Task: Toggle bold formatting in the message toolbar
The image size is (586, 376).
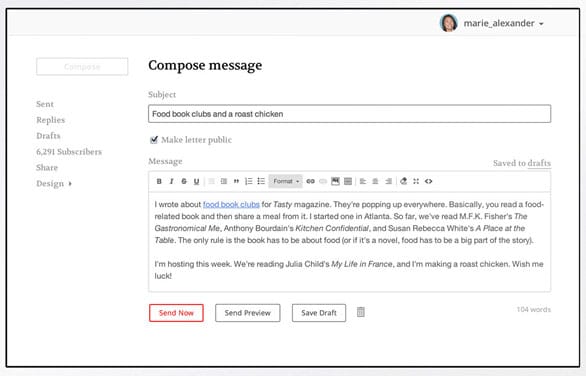Action: [x=159, y=181]
